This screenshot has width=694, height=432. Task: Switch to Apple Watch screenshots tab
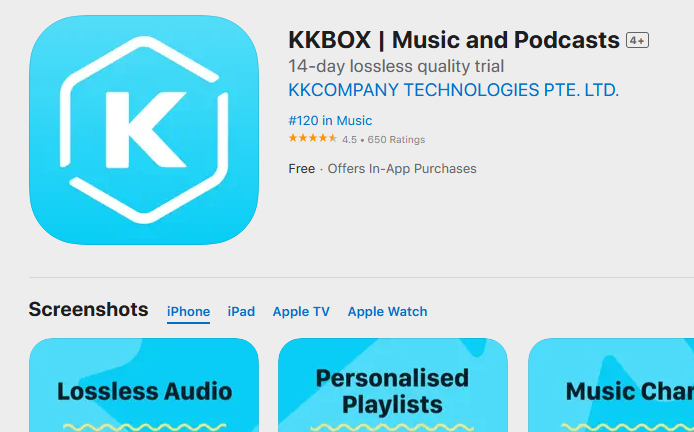click(387, 312)
